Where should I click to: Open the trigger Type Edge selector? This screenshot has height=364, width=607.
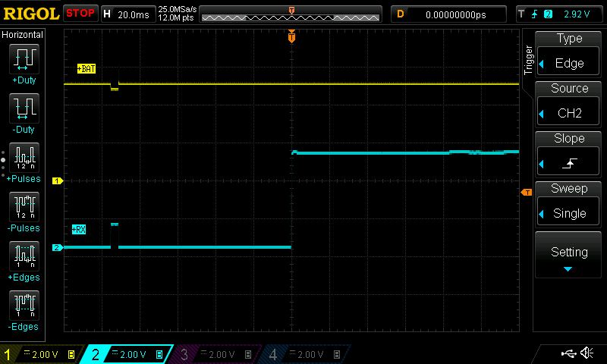tap(569, 55)
